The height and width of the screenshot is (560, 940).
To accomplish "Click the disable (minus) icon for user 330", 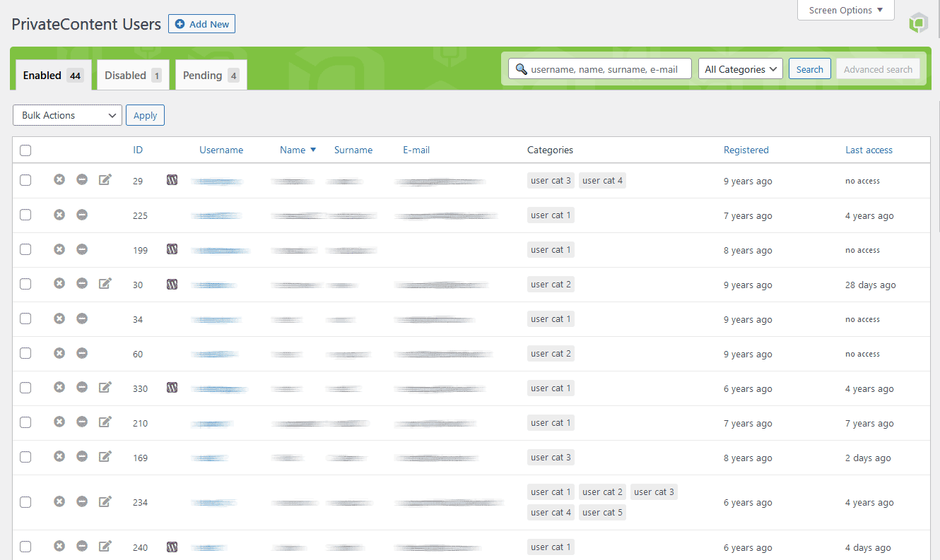I will (82, 388).
